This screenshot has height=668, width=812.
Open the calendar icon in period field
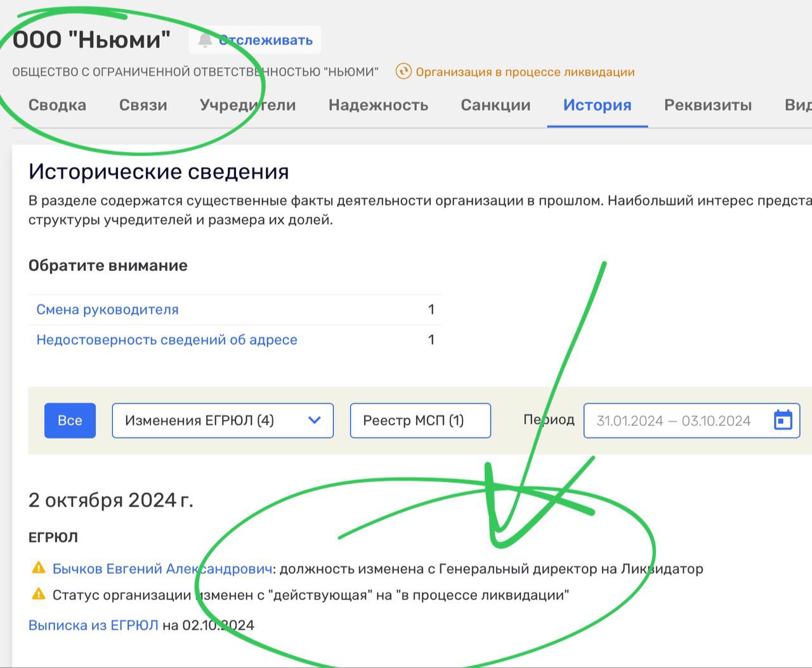pyautogui.click(x=783, y=420)
